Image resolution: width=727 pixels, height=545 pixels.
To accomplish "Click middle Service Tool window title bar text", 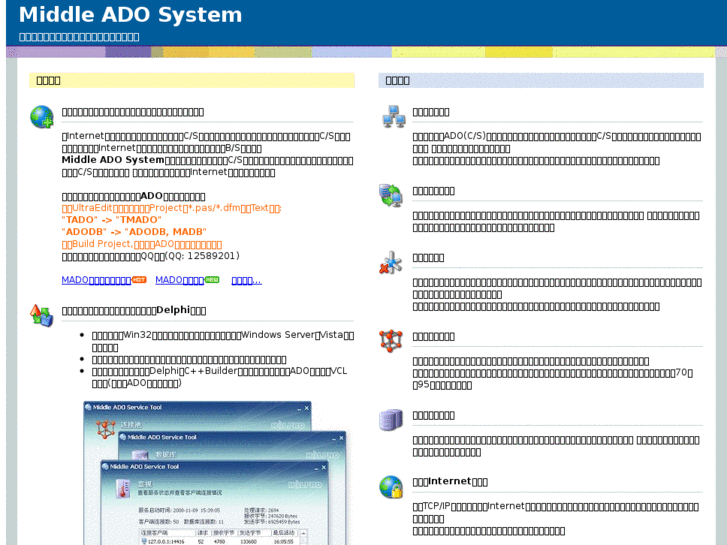I will point(162,437).
